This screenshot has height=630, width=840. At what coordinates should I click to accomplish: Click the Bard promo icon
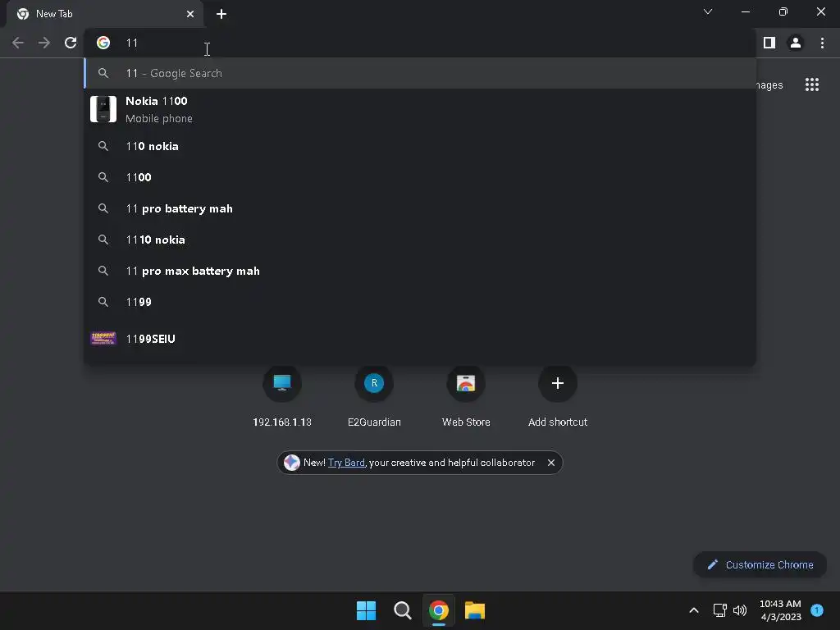point(291,463)
